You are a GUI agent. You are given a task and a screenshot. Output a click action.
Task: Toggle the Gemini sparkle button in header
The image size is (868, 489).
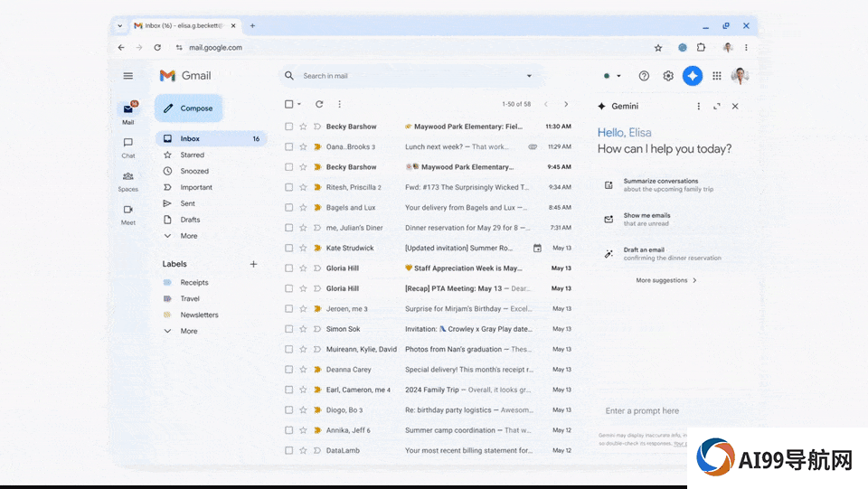click(693, 76)
